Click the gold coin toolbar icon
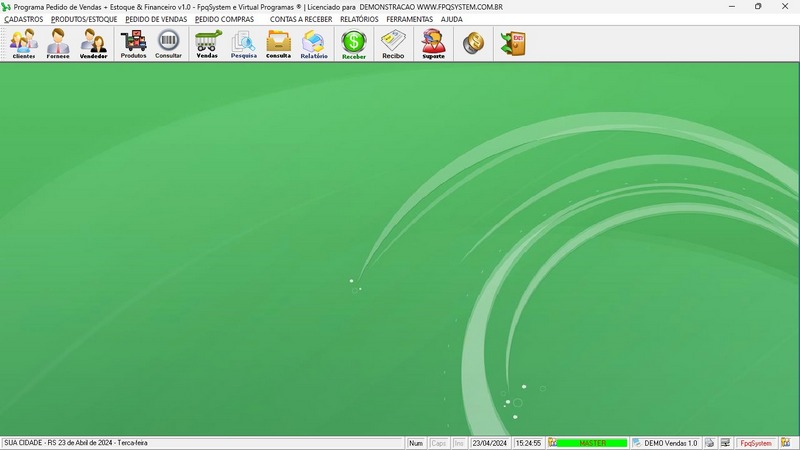The width and height of the screenshot is (800, 450). click(x=473, y=44)
